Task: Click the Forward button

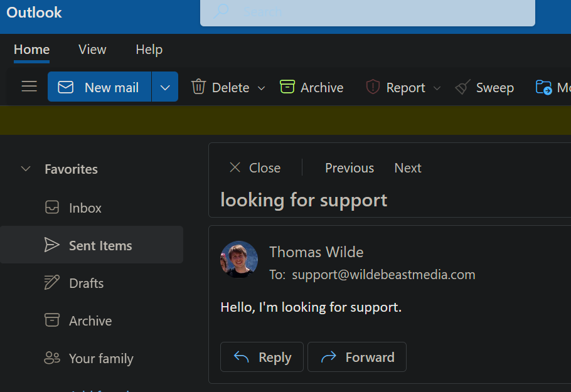Action: click(x=357, y=357)
